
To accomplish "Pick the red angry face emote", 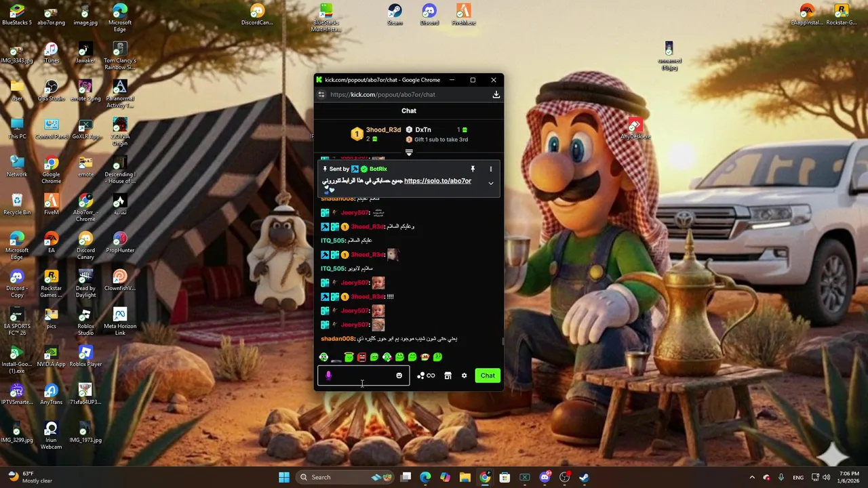I will [361, 357].
